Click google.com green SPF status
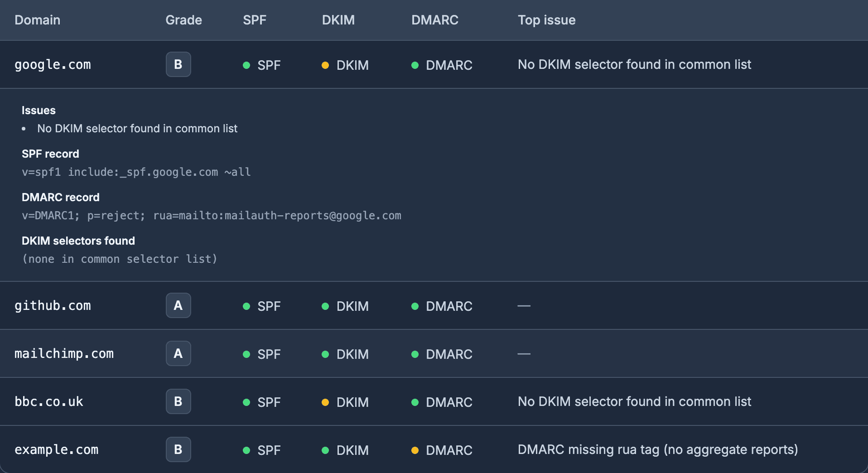868x473 pixels. point(262,65)
